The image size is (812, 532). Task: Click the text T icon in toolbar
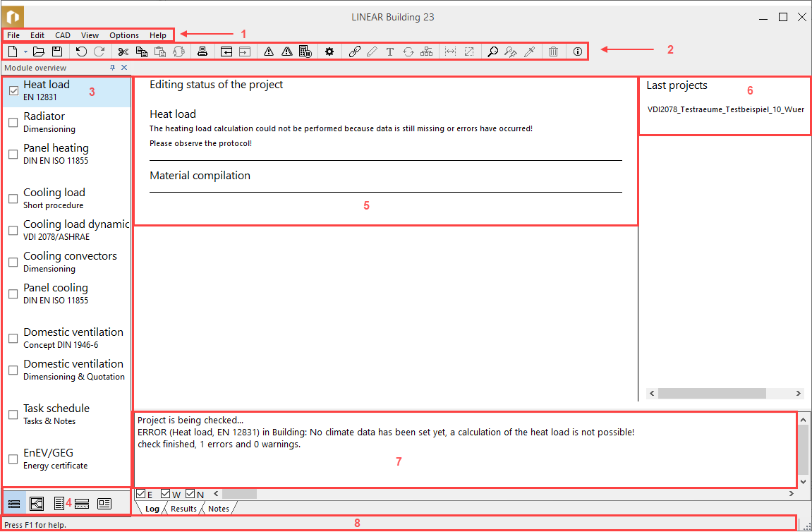[x=390, y=52]
